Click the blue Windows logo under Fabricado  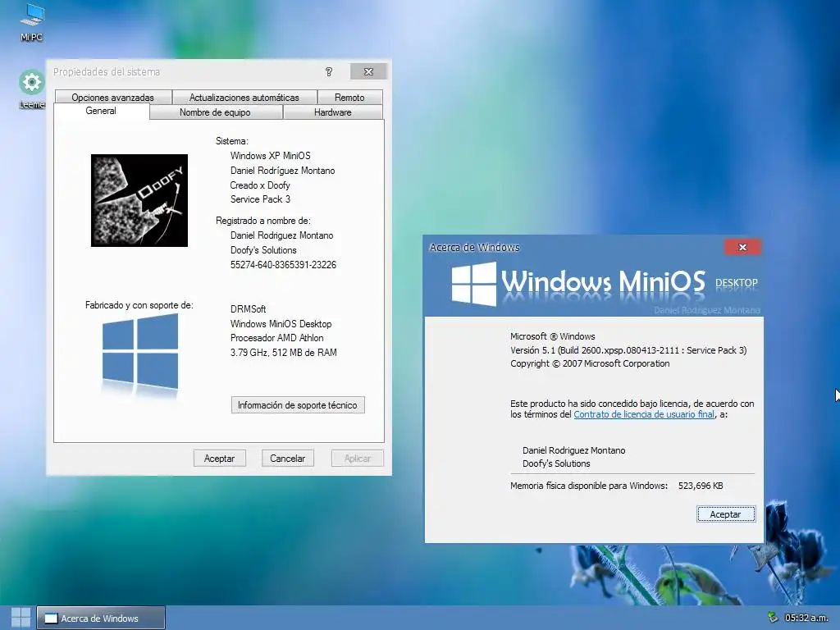point(139,352)
